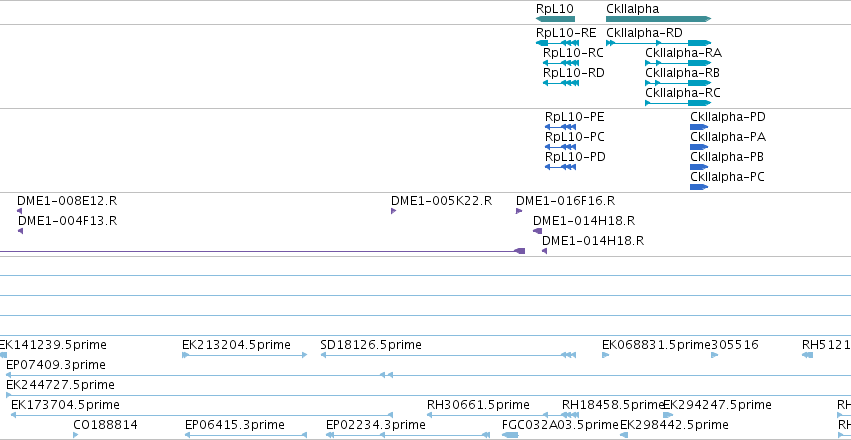Select the RH18458.5prime EST label
Viewport: 851px width, 440px height.
(613, 405)
